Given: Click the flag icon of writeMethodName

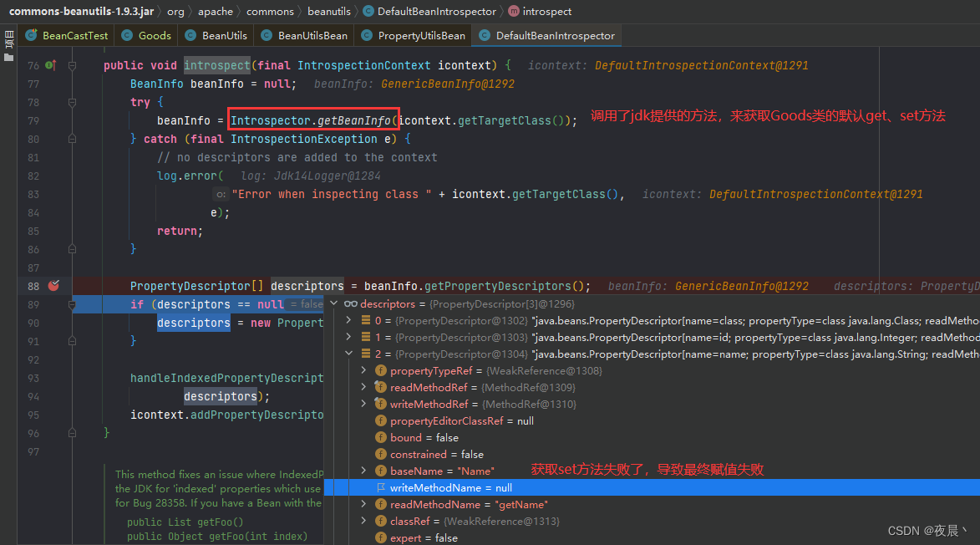Looking at the screenshot, I should pos(381,487).
